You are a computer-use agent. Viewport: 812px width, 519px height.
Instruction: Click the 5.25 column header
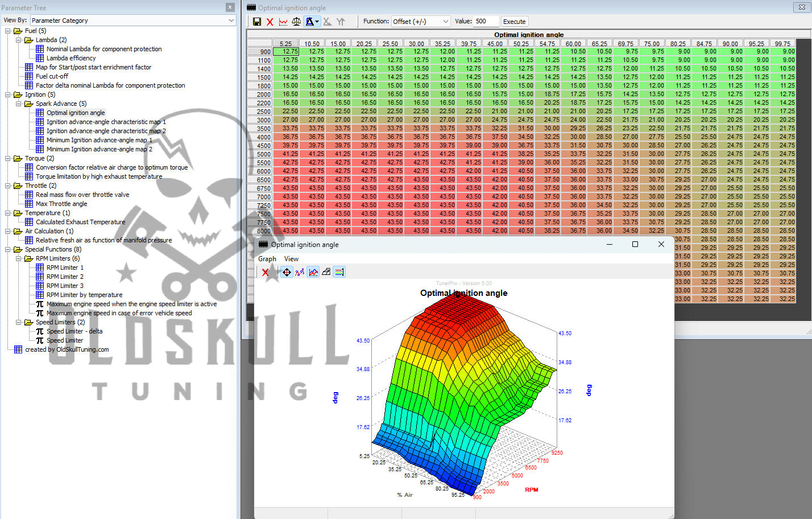[x=285, y=43]
